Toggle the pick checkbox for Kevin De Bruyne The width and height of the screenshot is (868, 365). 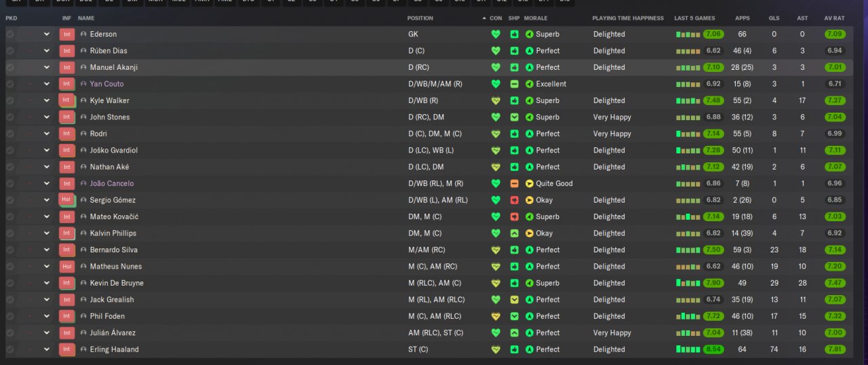[x=10, y=283]
